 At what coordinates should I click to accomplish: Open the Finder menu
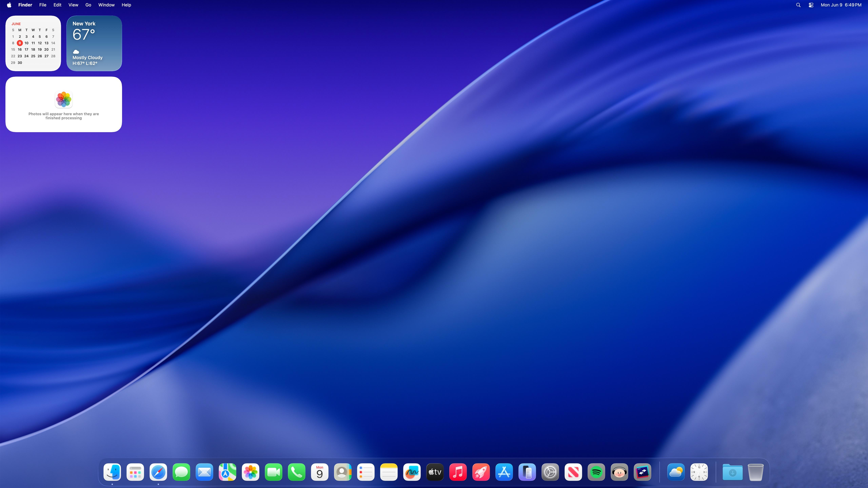(25, 5)
